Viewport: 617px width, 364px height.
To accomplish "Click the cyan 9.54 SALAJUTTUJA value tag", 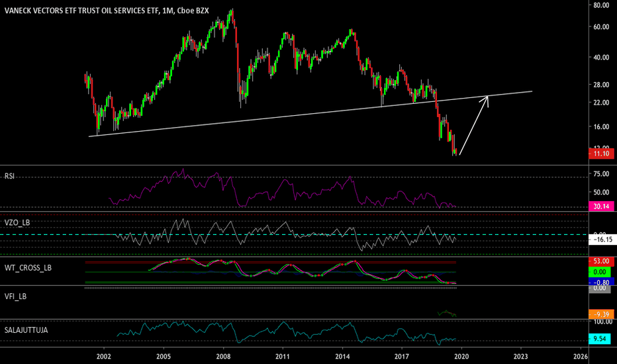I will (x=599, y=338).
